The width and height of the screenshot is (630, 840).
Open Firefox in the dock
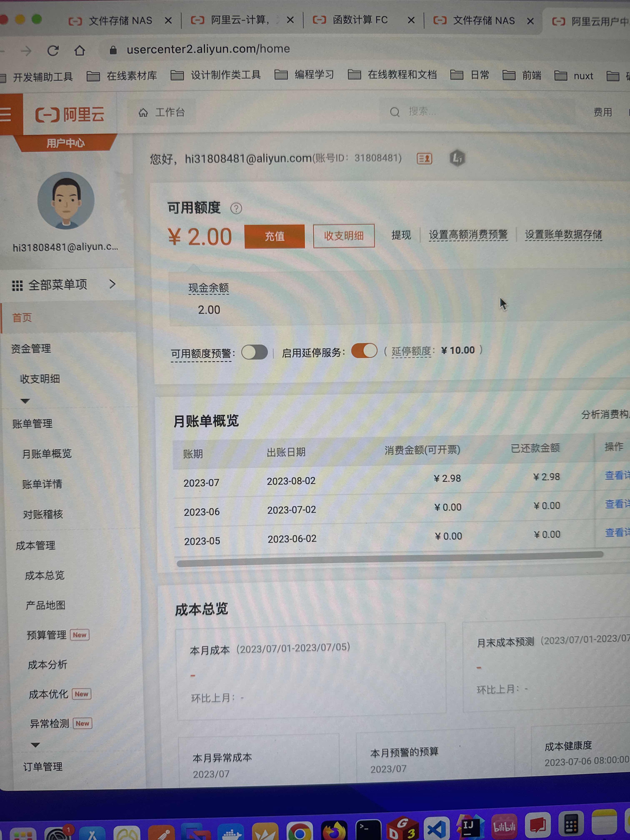334,830
